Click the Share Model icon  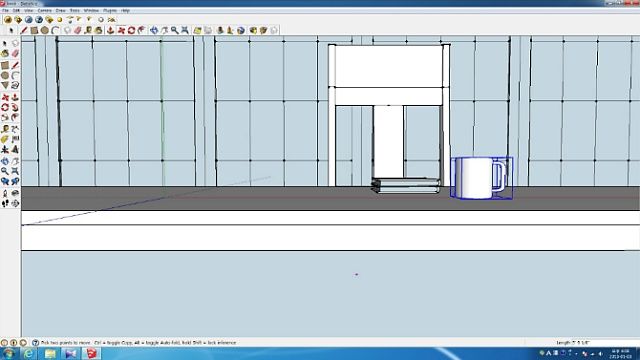(263, 30)
